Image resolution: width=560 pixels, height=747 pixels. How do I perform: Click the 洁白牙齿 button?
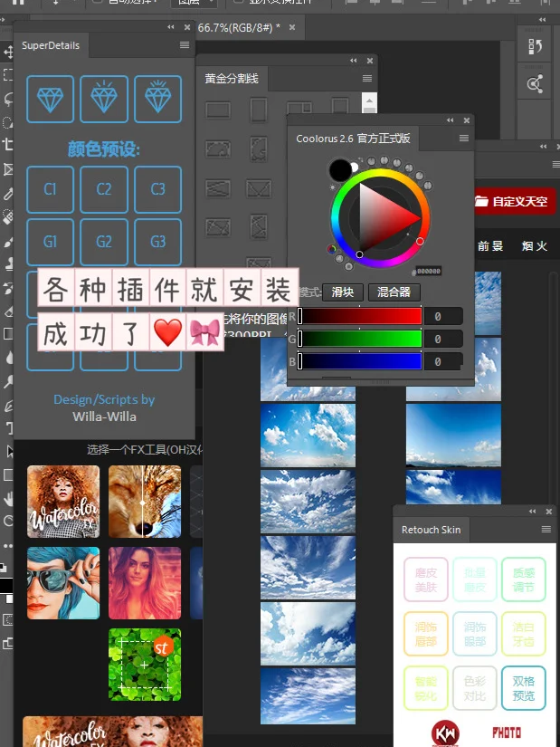click(x=523, y=634)
